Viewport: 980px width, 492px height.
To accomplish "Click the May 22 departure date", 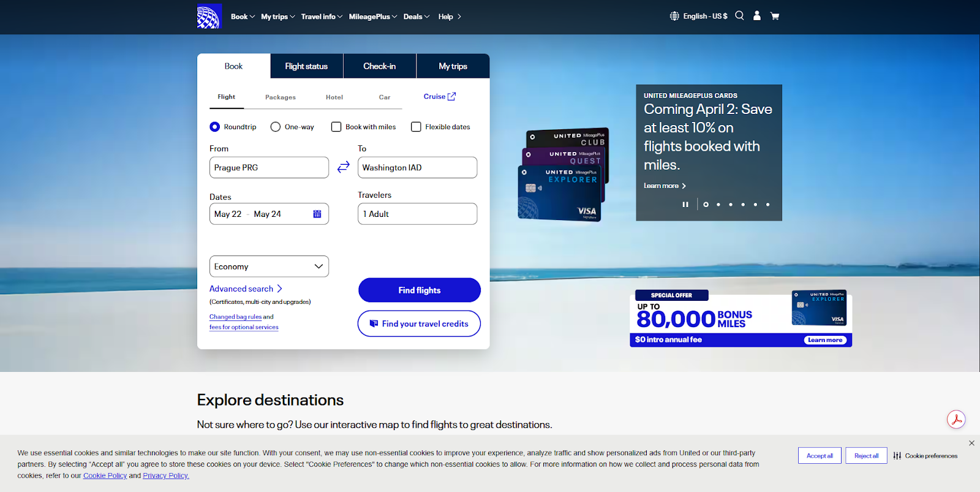I will tap(228, 214).
